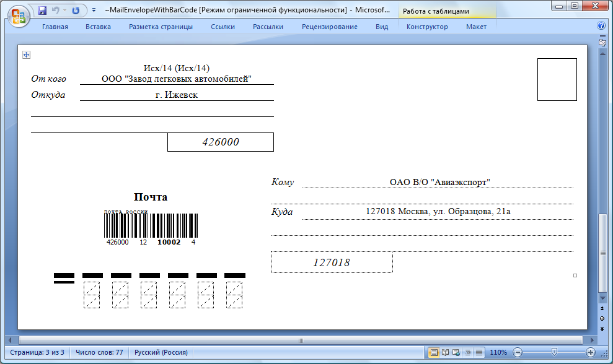Click the page indicator Страница: 3 из 3

[x=37, y=352]
